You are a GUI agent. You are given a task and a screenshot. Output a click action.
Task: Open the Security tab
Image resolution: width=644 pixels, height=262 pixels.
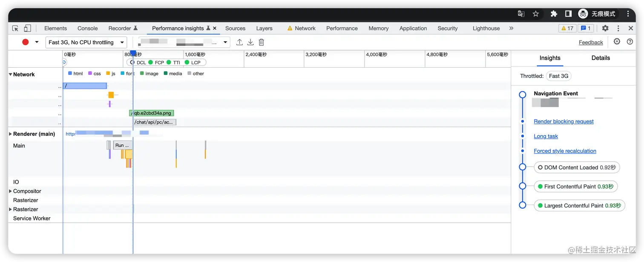(448, 28)
